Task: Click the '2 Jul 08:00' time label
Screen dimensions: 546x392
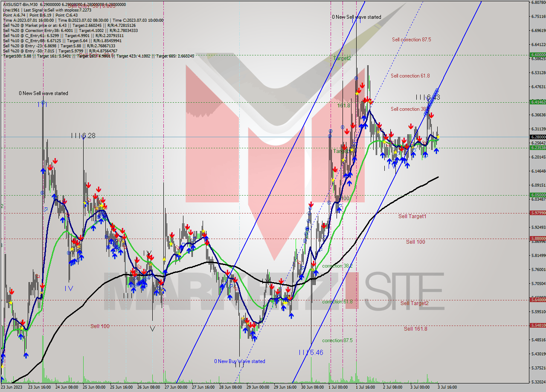Action: (x=392, y=387)
